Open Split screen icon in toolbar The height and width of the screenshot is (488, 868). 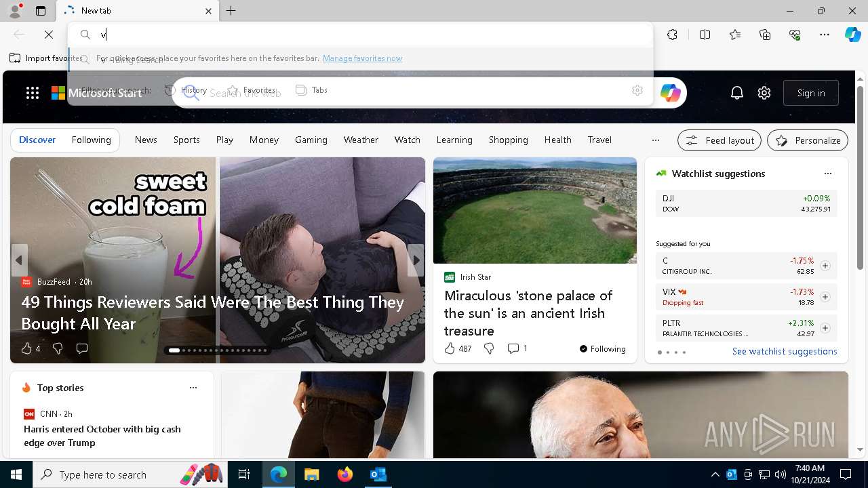[705, 35]
